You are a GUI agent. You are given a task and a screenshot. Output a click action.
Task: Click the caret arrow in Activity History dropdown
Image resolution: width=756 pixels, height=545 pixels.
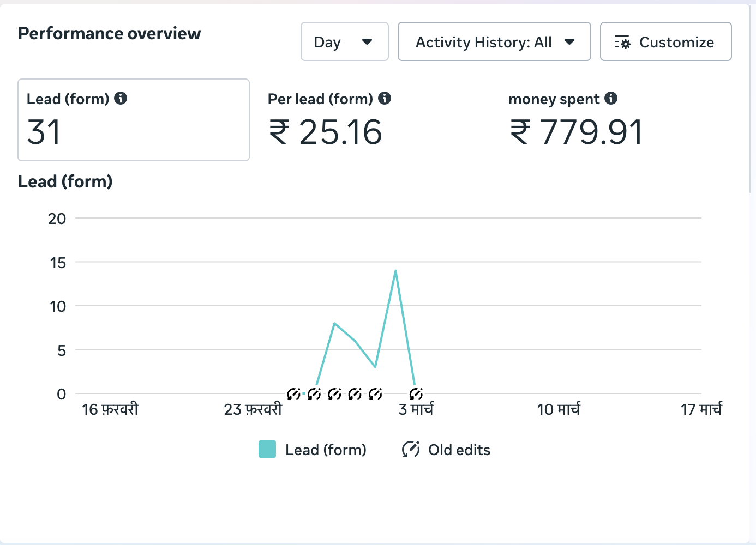tap(569, 42)
